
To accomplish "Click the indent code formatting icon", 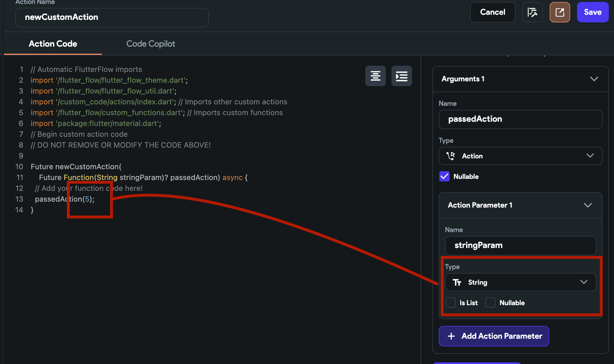I will tap(402, 76).
